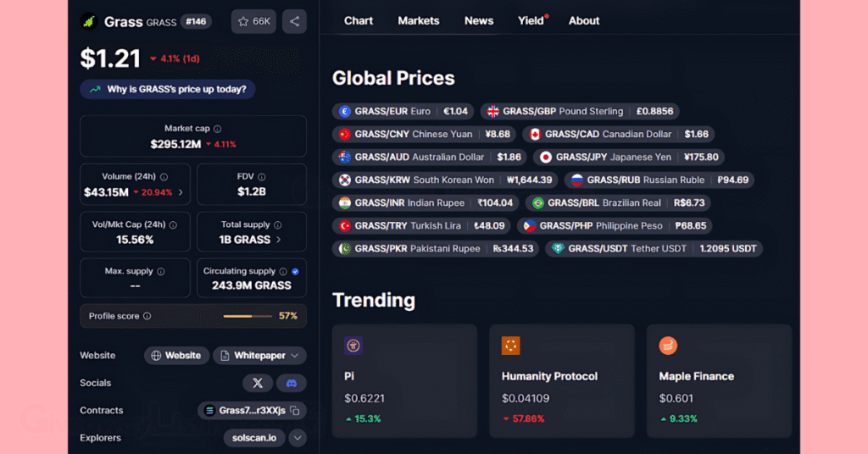Open the solscan.io explorer link
Viewport: 868px width, 454px height.
click(x=254, y=438)
